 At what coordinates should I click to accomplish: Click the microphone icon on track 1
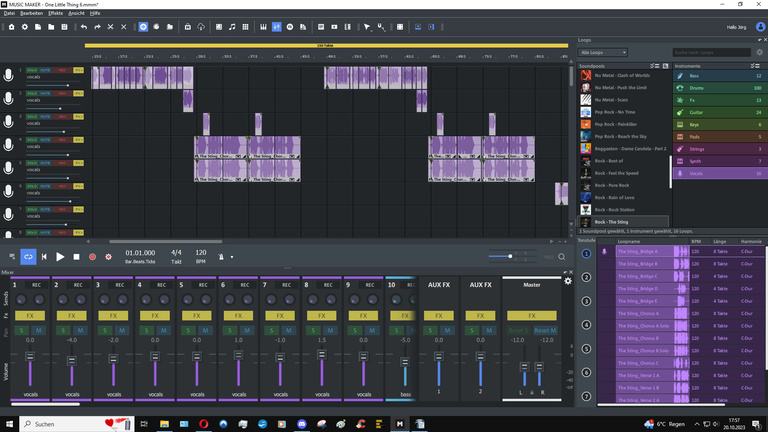click(9, 74)
